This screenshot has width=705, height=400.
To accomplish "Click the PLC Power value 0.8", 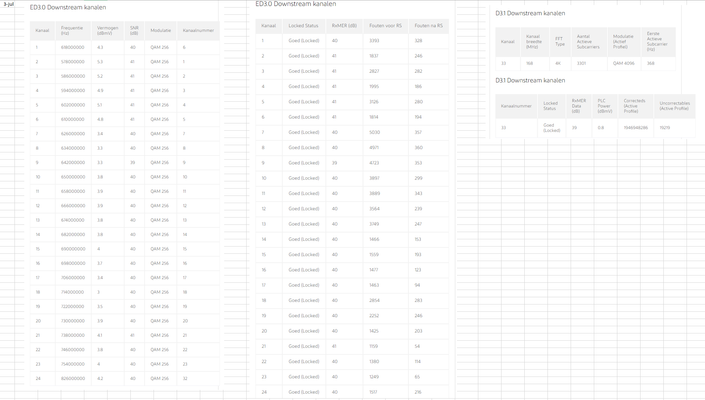I will [x=601, y=128].
